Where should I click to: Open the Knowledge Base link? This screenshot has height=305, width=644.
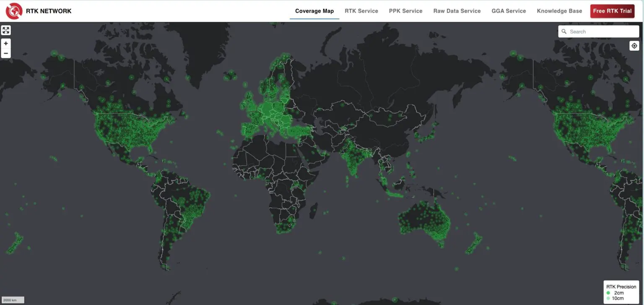[x=559, y=11]
